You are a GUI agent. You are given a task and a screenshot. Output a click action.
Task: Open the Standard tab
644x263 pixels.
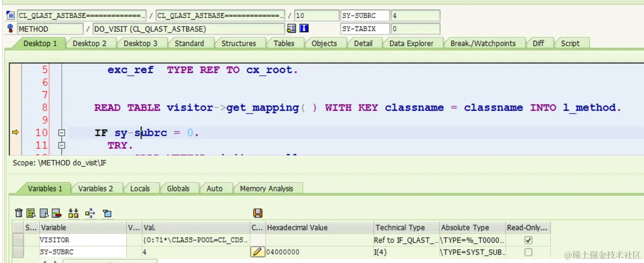189,43
